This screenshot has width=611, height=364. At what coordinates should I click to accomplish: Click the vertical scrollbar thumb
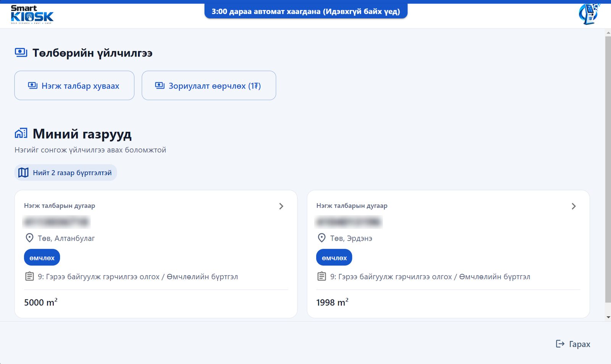(x=608, y=170)
